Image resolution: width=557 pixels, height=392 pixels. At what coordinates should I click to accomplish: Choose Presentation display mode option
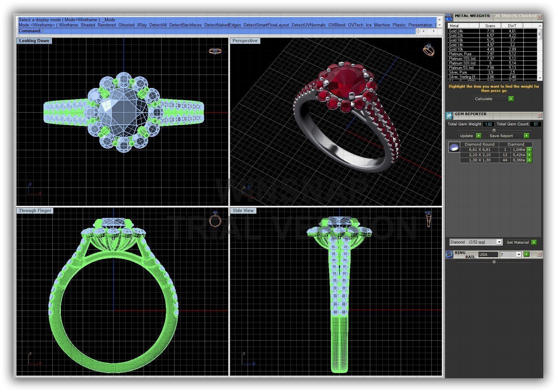(420, 25)
